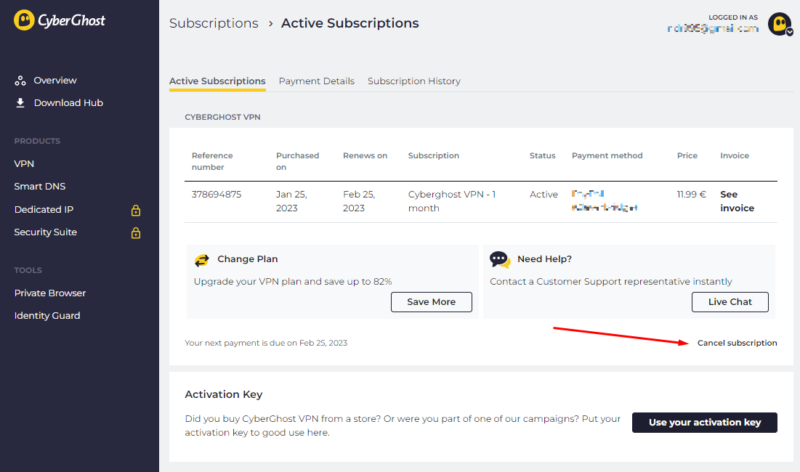Click the Active Subscriptions page title
The height and width of the screenshot is (472, 800).
[x=350, y=23]
